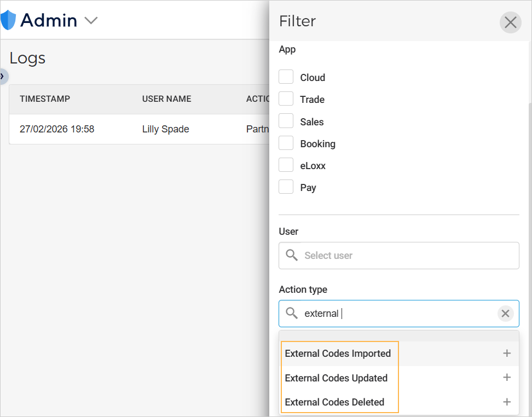
Task: Enable the Pay app checkbox
Action: pyautogui.click(x=286, y=187)
